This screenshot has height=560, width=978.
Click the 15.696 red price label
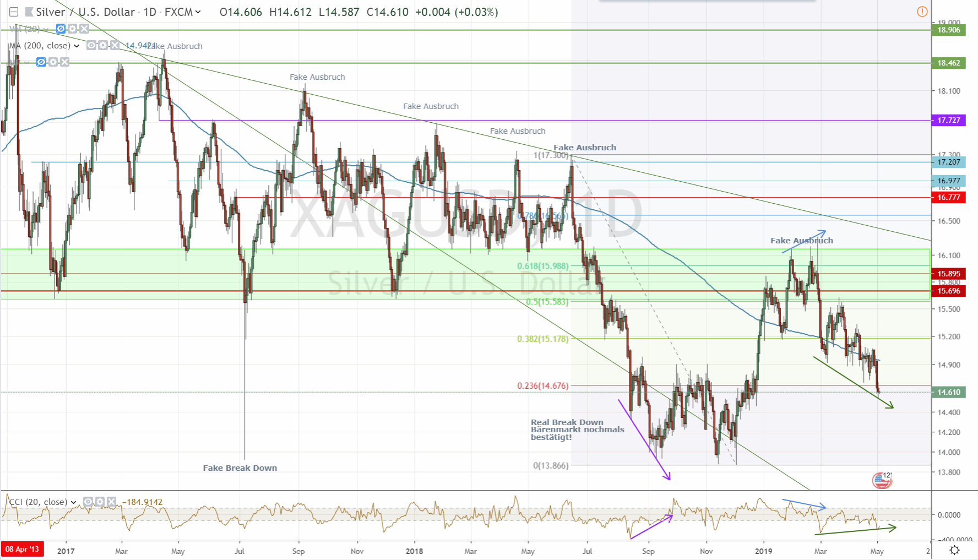coord(948,291)
